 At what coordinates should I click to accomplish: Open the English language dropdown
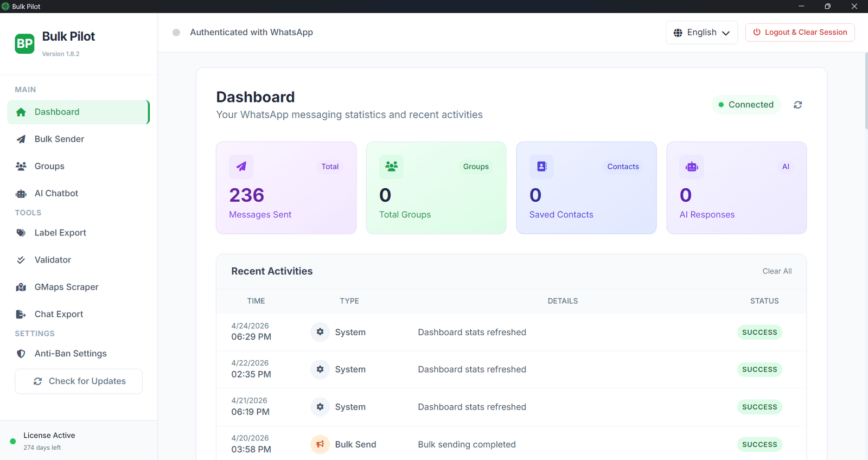tap(701, 33)
